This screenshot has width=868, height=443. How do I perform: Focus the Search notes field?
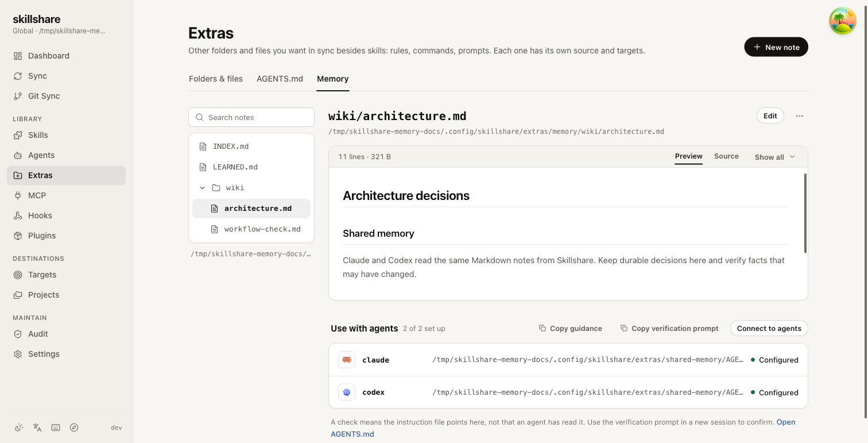pos(251,117)
